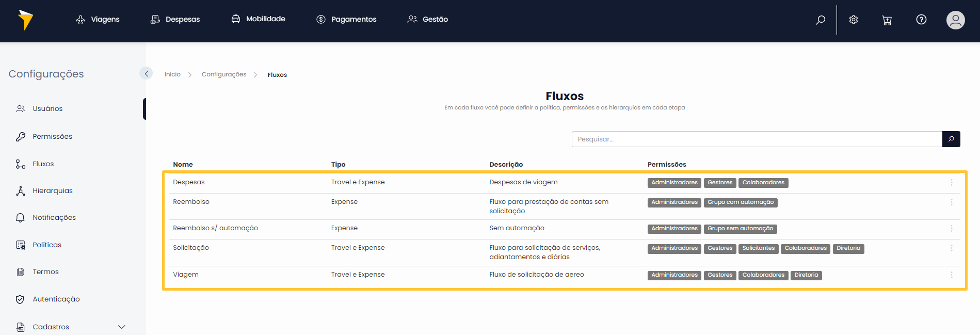The image size is (980, 335).
Task: Open the shopping cart icon
Action: 887,20
